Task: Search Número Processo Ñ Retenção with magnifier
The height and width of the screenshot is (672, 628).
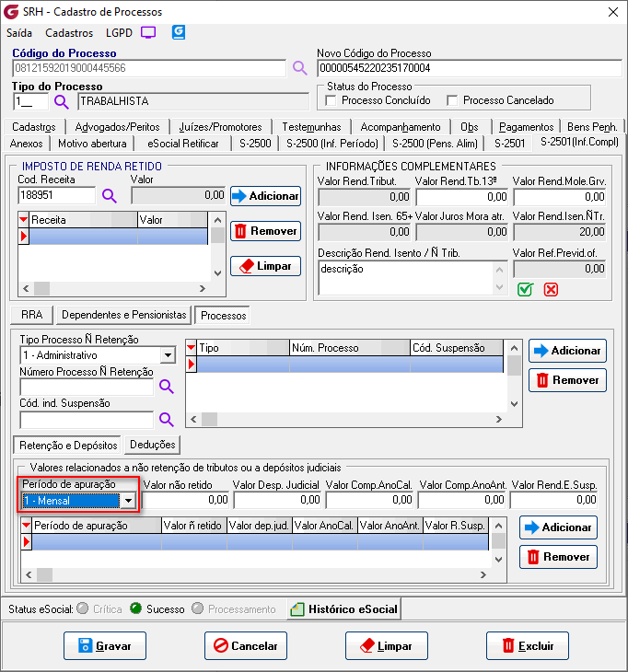Action: [x=167, y=387]
